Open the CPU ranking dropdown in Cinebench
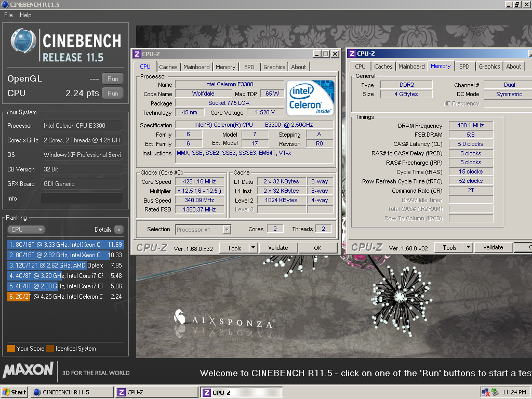This screenshot has width=532, height=399. (x=26, y=230)
